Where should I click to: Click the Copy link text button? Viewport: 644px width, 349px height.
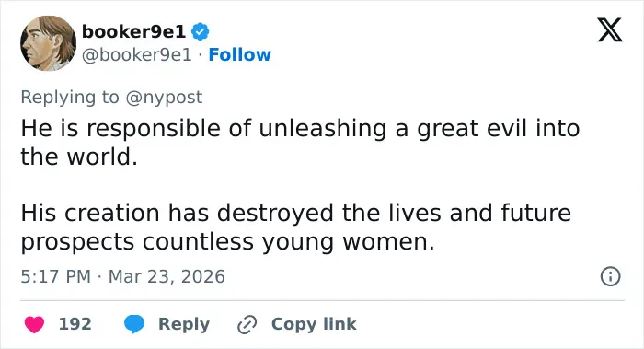pyautogui.click(x=314, y=324)
